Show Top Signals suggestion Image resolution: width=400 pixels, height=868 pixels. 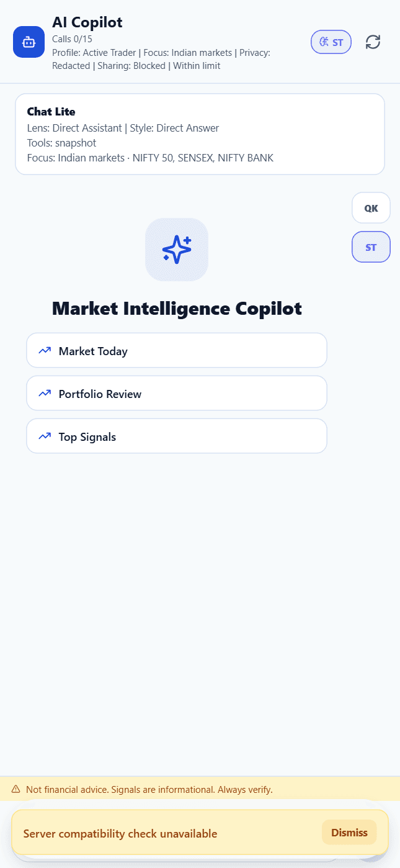pos(177,436)
